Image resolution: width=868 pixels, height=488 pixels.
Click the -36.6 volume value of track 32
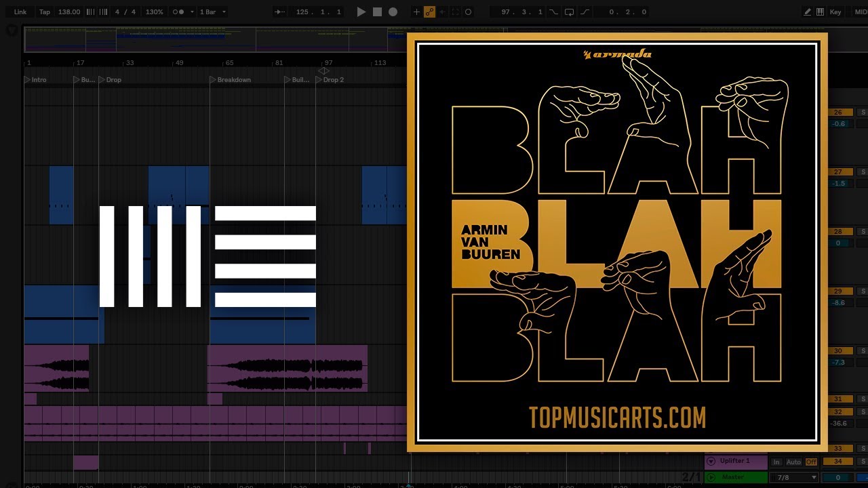coord(840,424)
